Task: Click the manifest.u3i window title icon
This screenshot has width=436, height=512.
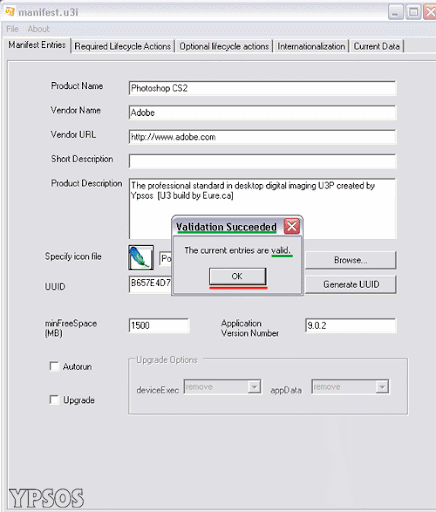Action: pos(10,12)
